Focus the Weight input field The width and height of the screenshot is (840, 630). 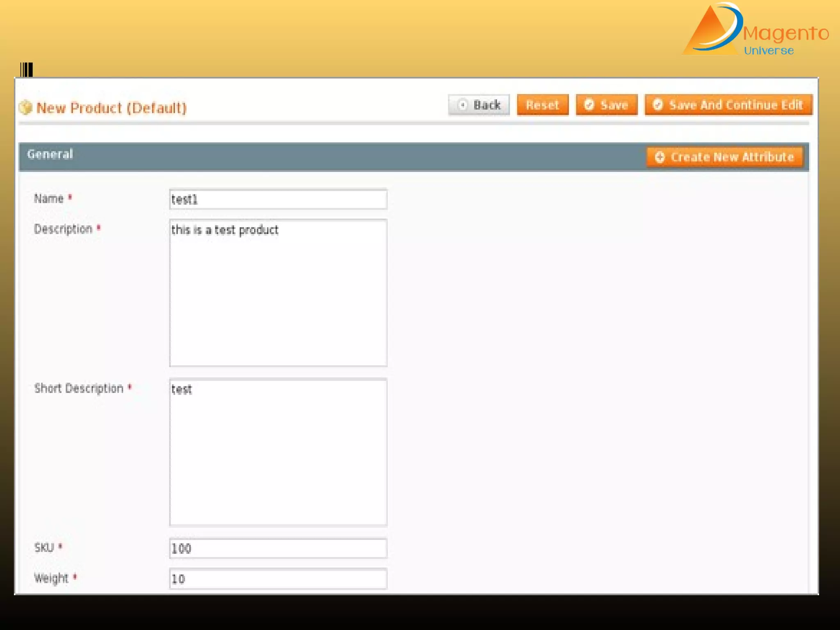point(278,579)
